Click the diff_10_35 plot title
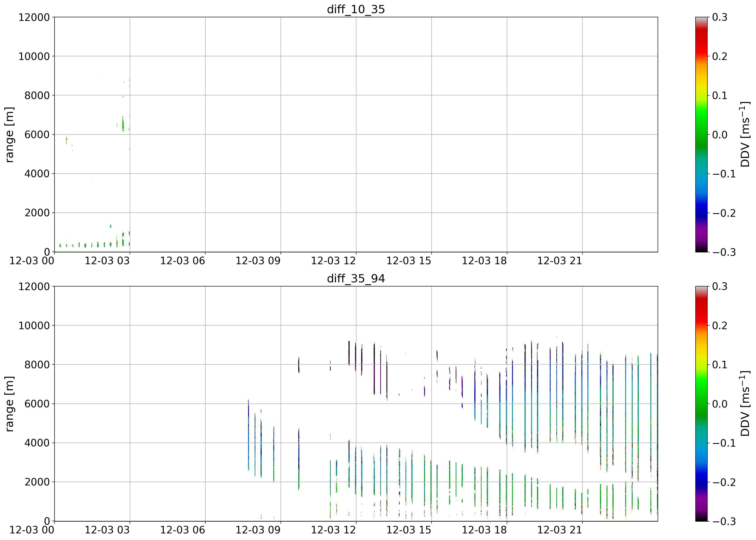Image resolution: width=756 pixels, height=540 pixels. click(x=356, y=9)
